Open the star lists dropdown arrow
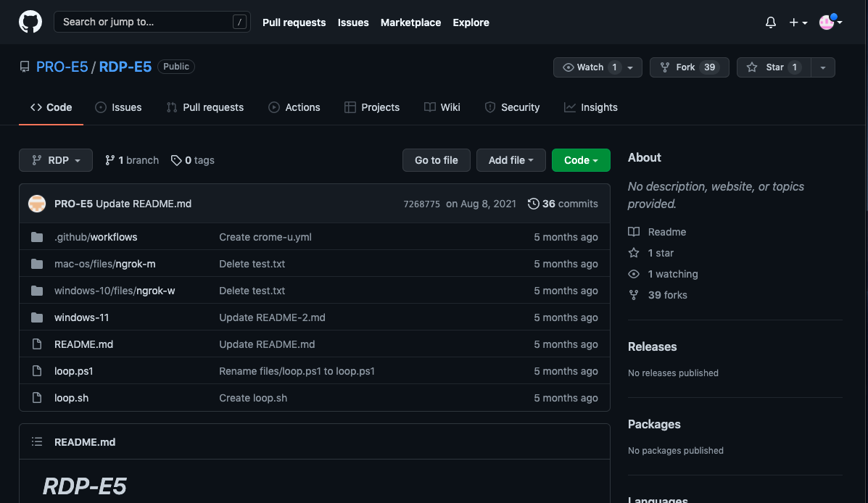This screenshot has width=868, height=503. (x=823, y=67)
